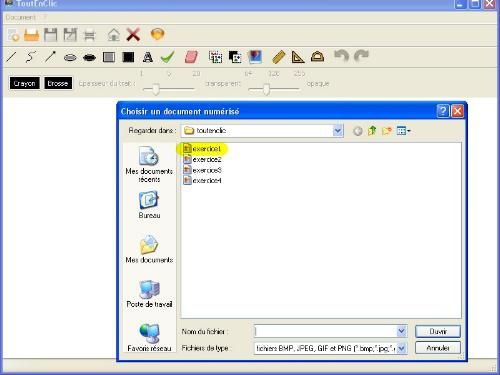Select the filled ellipse tool
The width and height of the screenshot is (500, 375).
(89, 58)
